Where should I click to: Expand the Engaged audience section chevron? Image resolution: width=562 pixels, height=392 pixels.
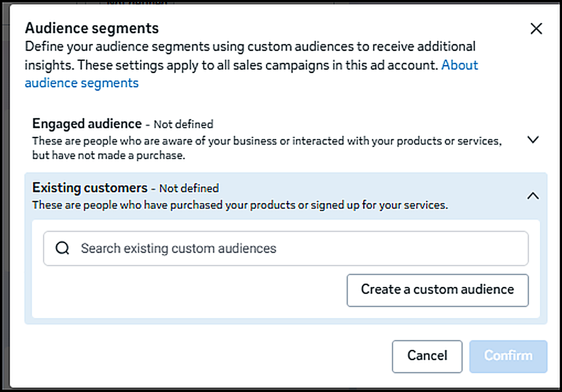coord(533,140)
